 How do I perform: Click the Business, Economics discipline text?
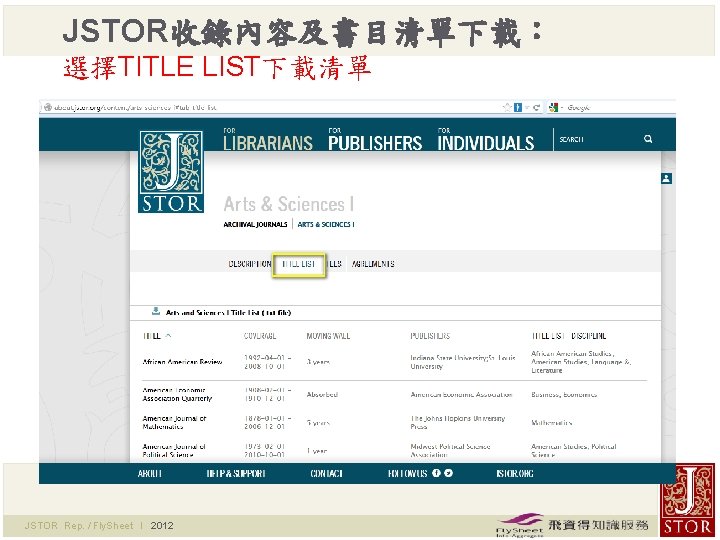pos(564,395)
